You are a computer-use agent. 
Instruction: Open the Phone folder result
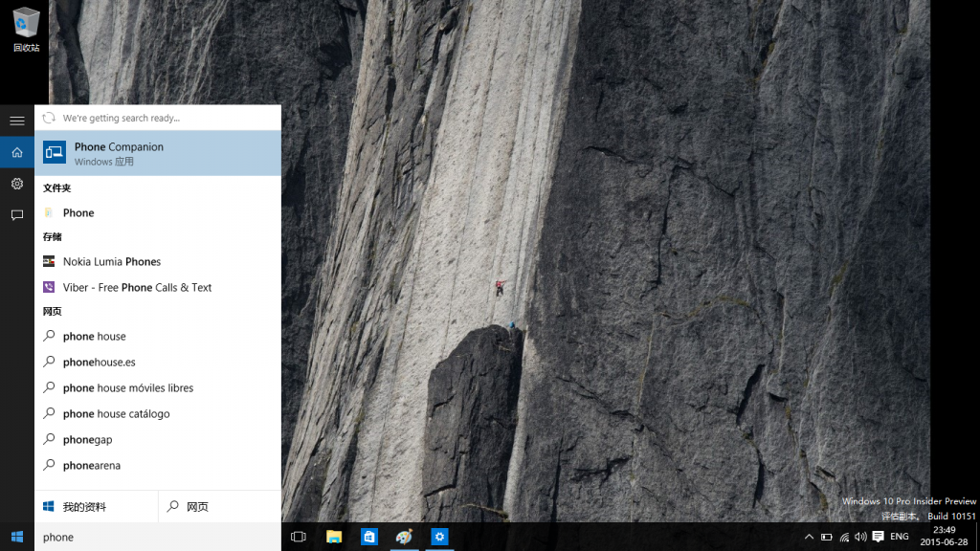158,213
